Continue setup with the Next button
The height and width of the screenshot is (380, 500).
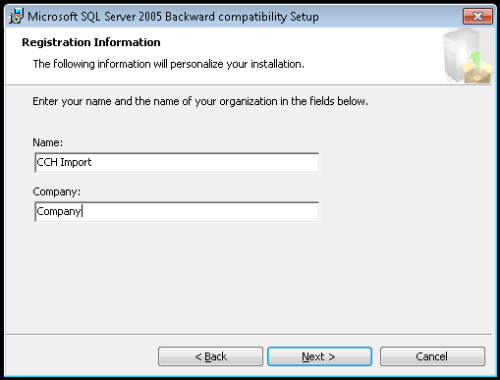point(319,356)
